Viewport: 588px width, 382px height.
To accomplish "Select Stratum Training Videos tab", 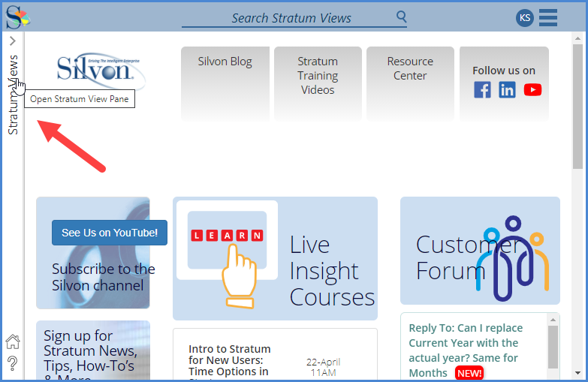I will pyautogui.click(x=318, y=76).
